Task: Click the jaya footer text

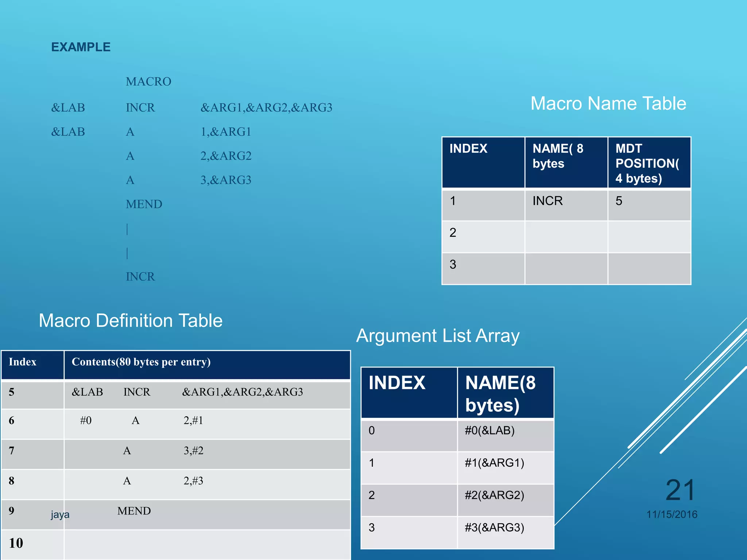Action: (x=60, y=514)
